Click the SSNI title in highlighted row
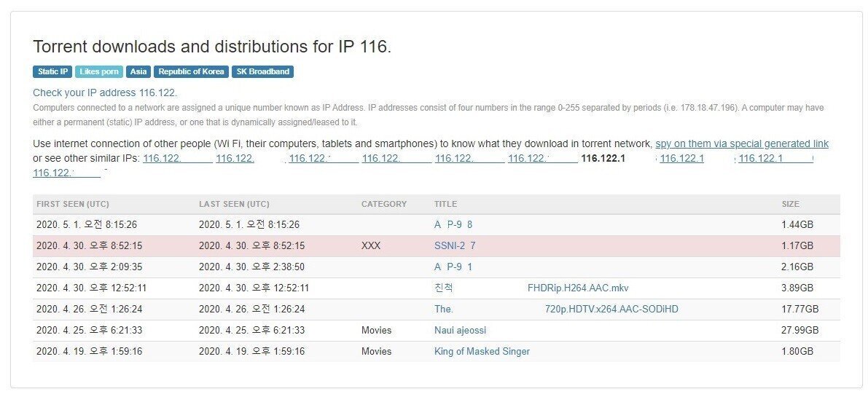This screenshot has height=394, width=868. pos(454,246)
